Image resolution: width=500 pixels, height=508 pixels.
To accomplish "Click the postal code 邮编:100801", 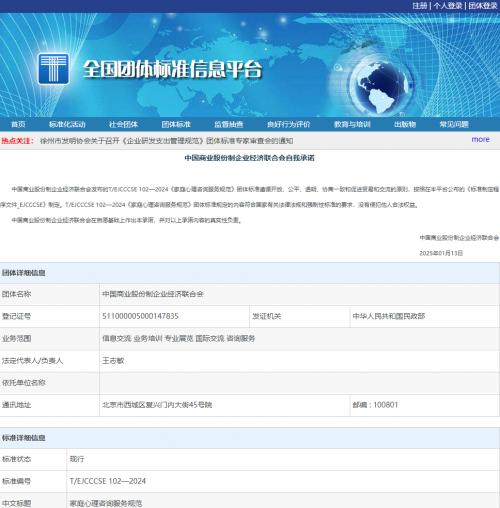I will point(375,405).
